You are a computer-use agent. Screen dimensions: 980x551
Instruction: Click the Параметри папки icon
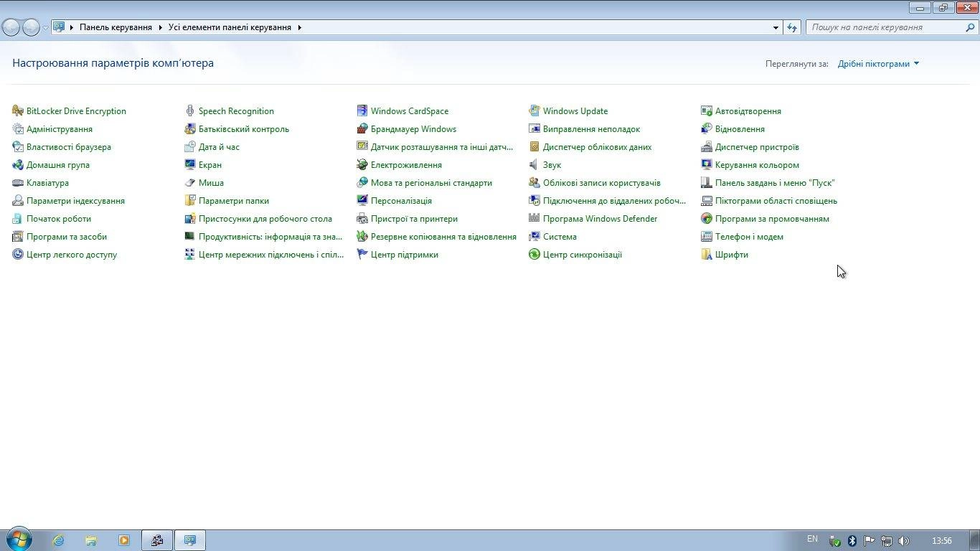pyautogui.click(x=190, y=201)
